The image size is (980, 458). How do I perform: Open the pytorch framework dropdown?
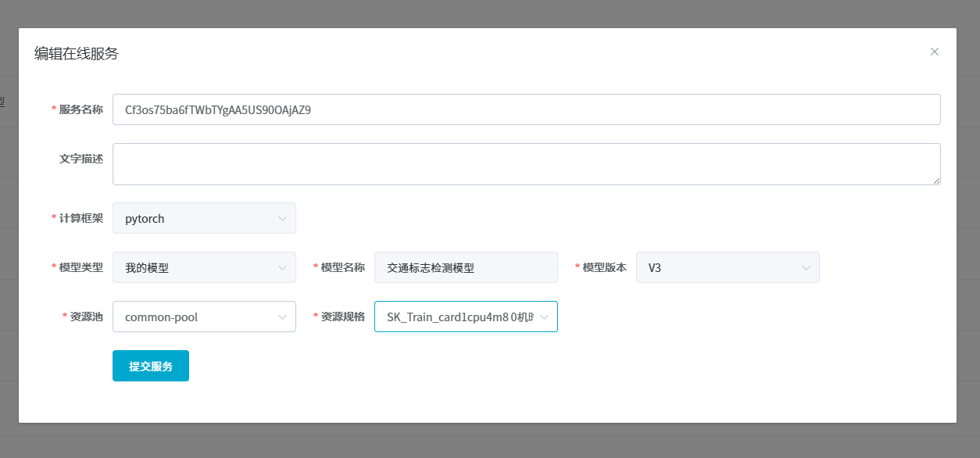195,219
